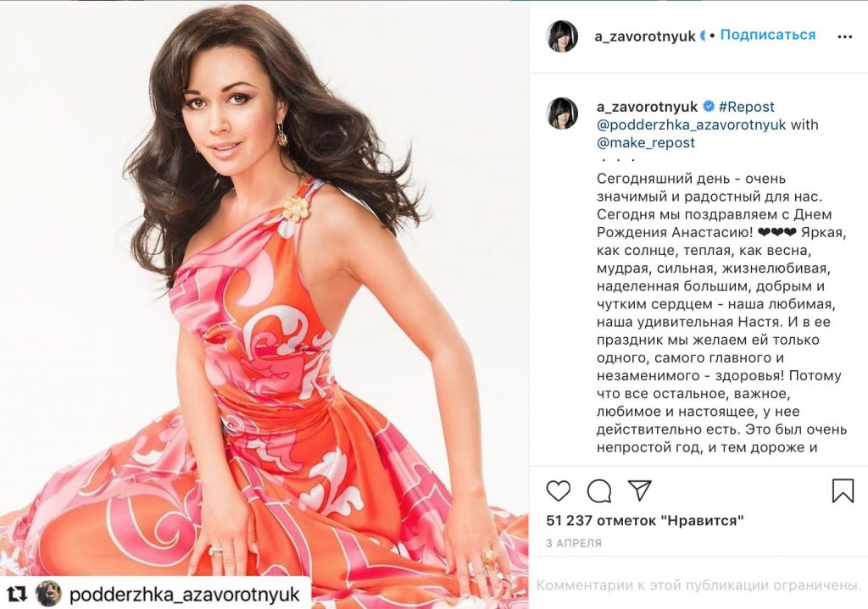868x609 pixels.
Task: Click the Подписаться follow button
Action: point(767,35)
